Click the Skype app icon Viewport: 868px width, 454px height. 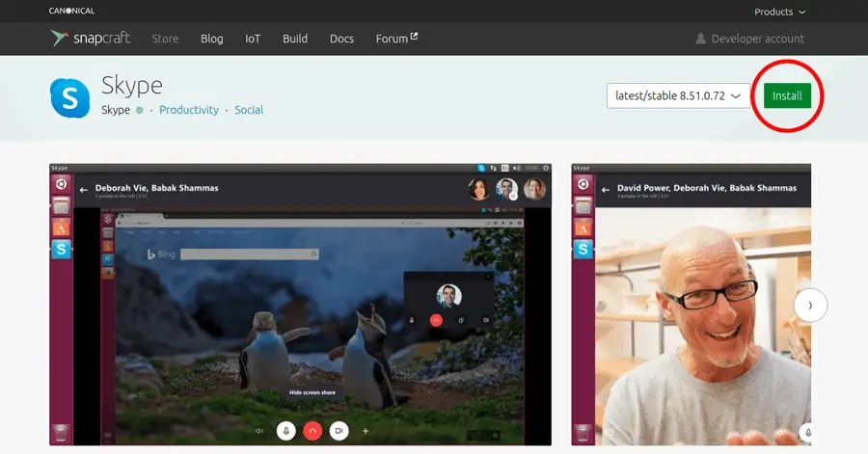coord(69,98)
